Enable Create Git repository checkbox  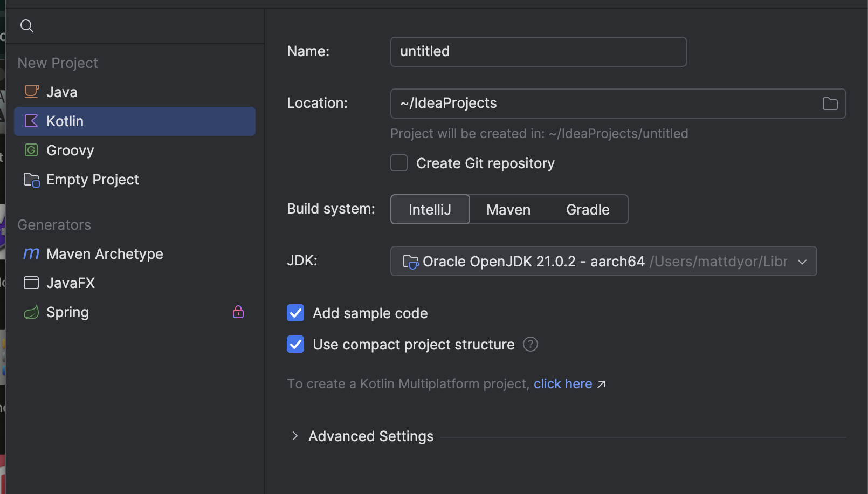tap(399, 163)
